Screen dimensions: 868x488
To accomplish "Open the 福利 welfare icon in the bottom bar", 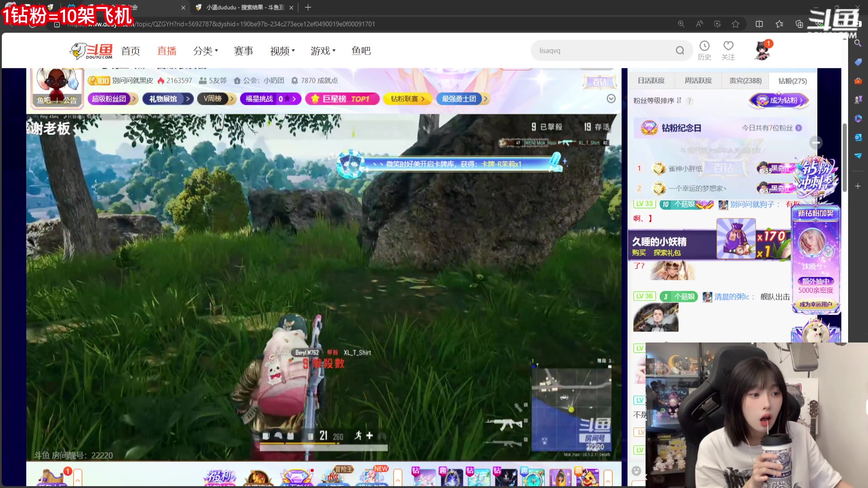I will pos(220,477).
